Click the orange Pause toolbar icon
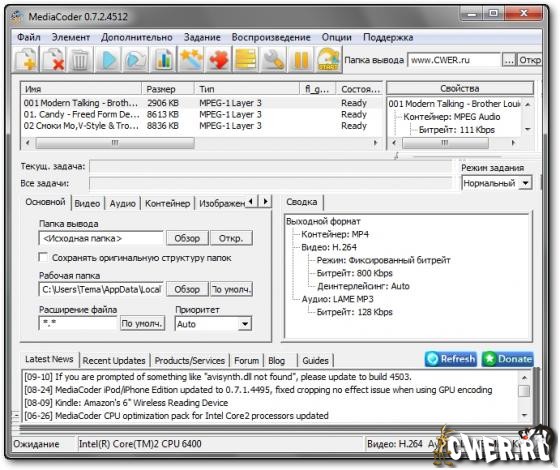560x470 pixels. (301, 59)
